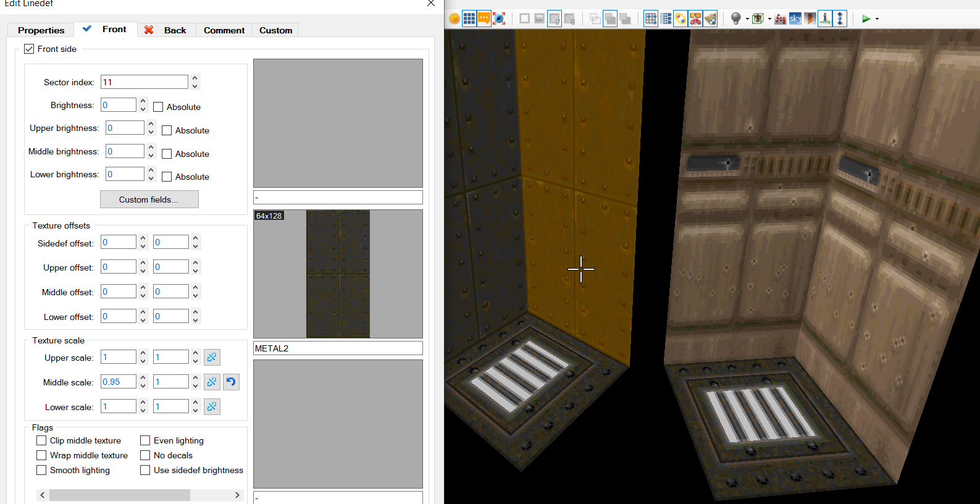Switch to the Comment tab
Image resolution: width=980 pixels, height=504 pixels.
[x=224, y=30]
